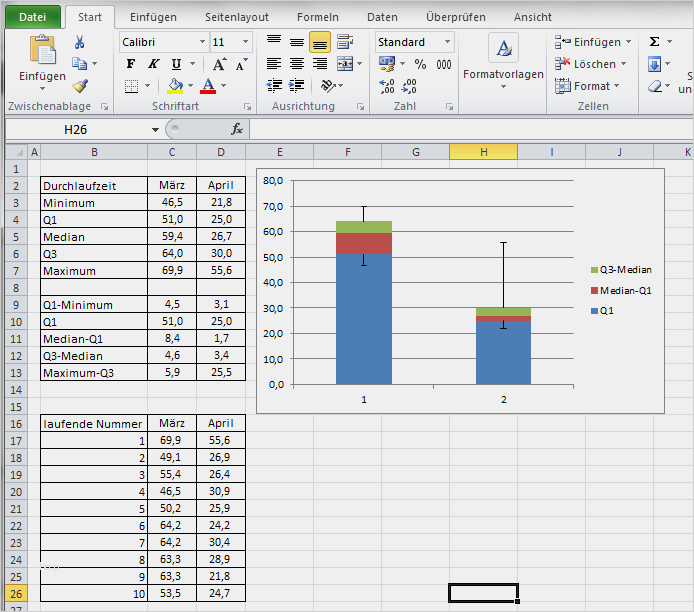Toggle bold formatting (F button)
This screenshot has height=612, width=694.
tap(131, 64)
